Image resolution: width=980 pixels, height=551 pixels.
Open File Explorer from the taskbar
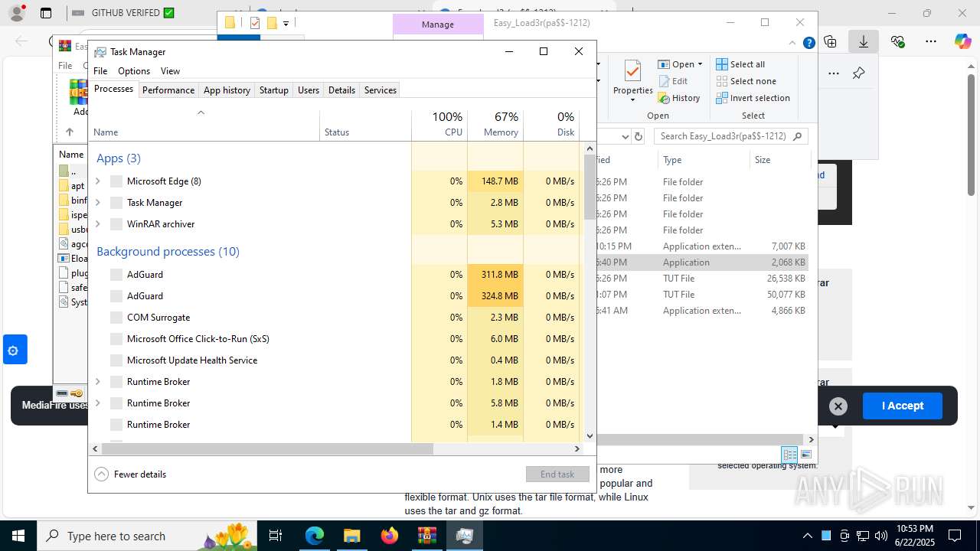352,536
